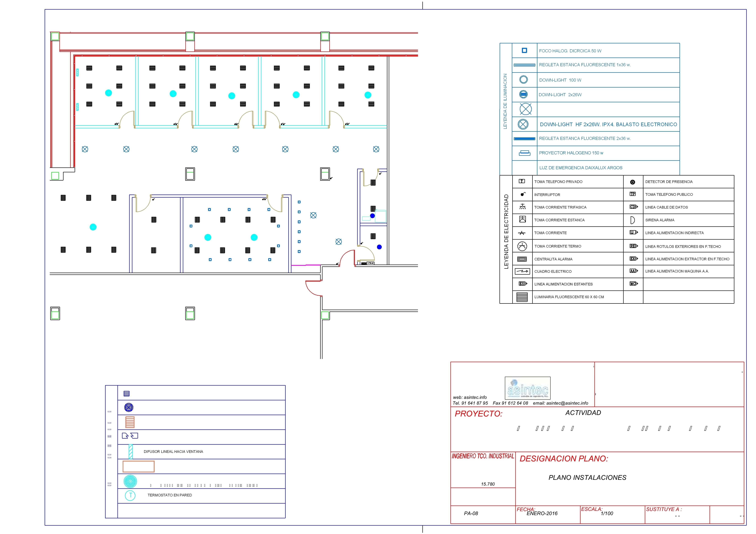Select the double arrow symbol in HVAC legend

[x=130, y=436]
